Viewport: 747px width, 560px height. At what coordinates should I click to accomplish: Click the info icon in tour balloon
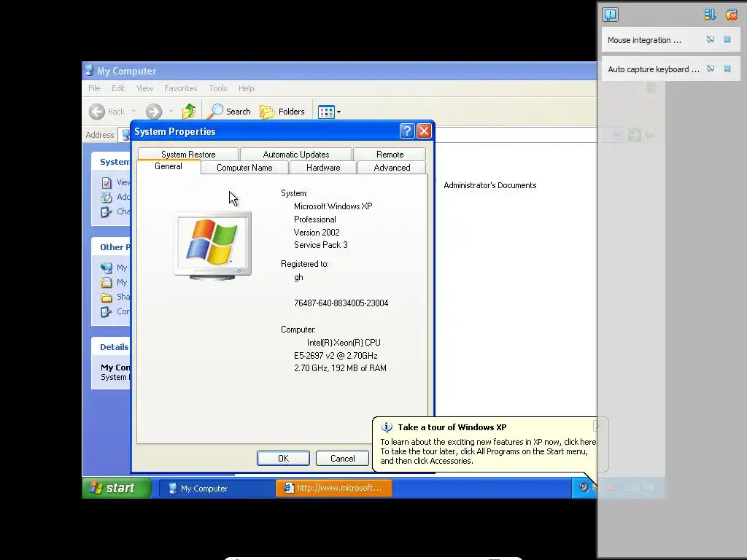tap(387, 427)
